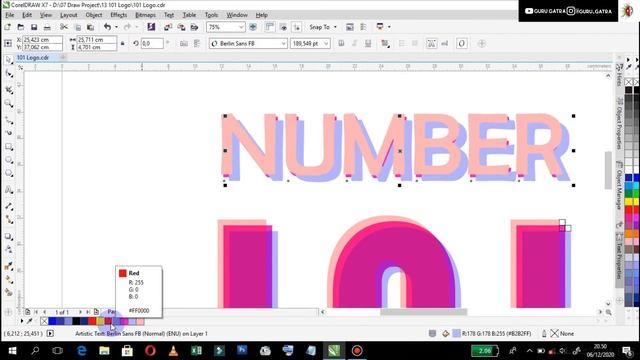
Task: Open the Tools menu
Action: point(211,15)
